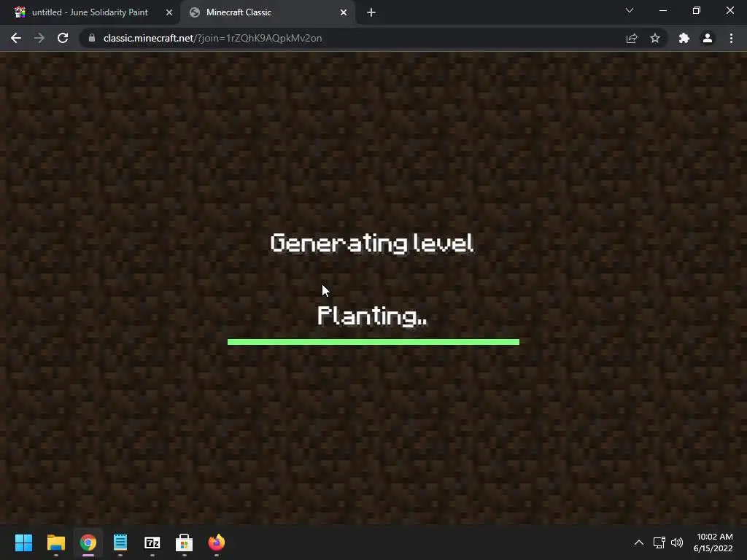Open Firefox from the taskbar
The image size is (747, 560).
tap(216, 542)
